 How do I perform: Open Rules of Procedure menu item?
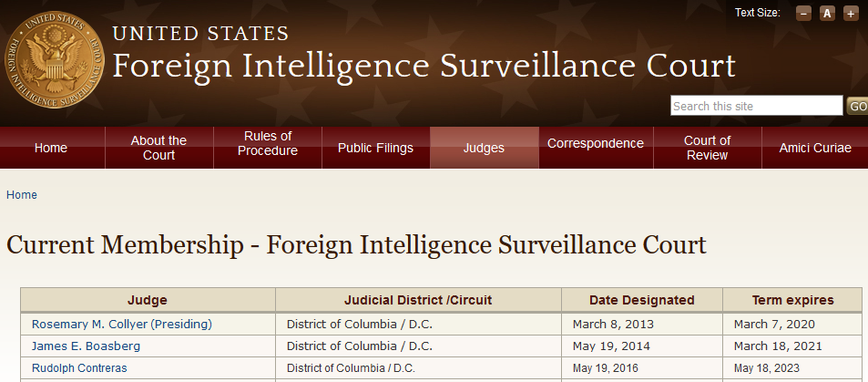click(x=267, y=144)
